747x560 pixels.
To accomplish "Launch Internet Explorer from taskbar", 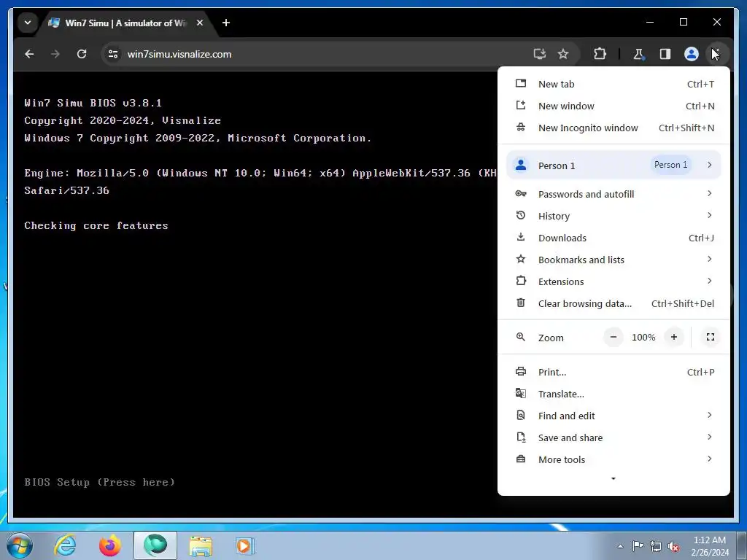I will click(x=65, y=545).
